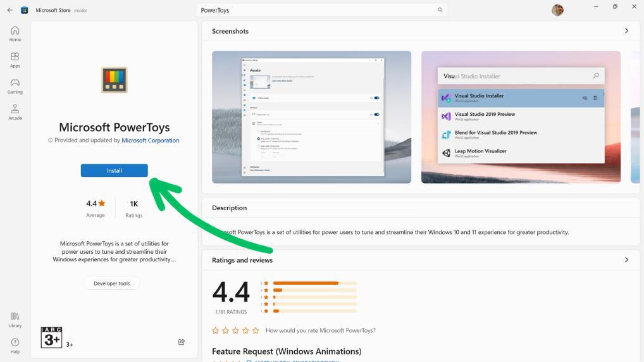Click the search magnifier icon
This screenshot has height=362, width=644.
point(440,10)
